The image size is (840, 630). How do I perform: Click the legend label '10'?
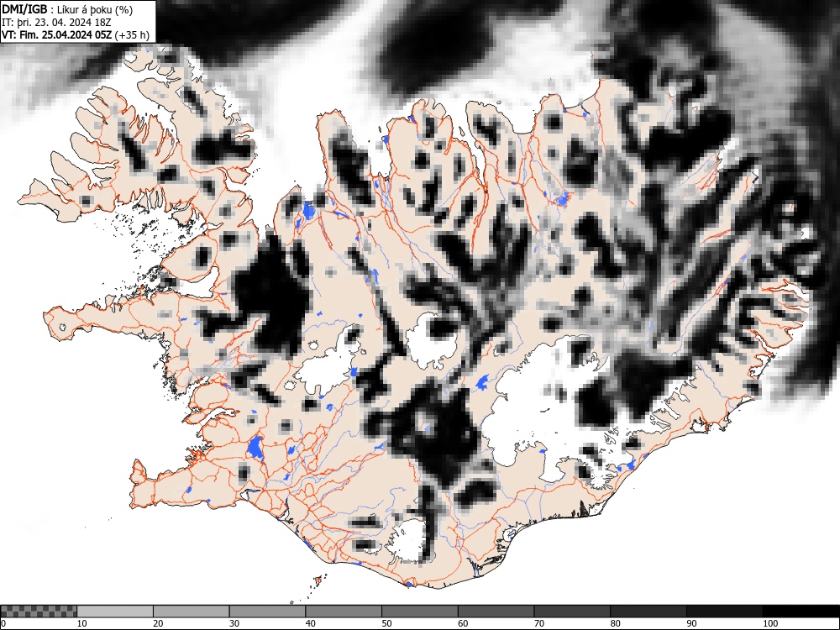[x=82, y=623]
